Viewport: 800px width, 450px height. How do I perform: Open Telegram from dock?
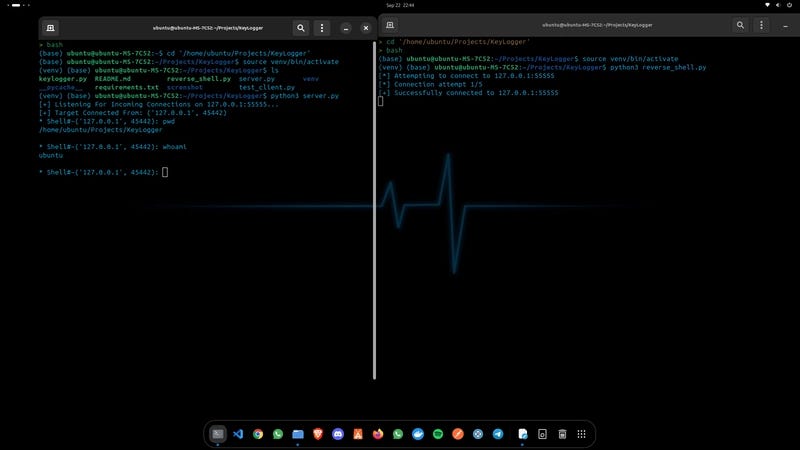coord(498,434)
